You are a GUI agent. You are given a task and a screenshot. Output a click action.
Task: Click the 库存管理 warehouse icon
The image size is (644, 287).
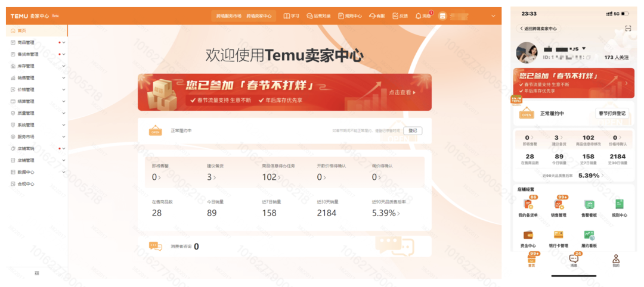pos(13,66)
